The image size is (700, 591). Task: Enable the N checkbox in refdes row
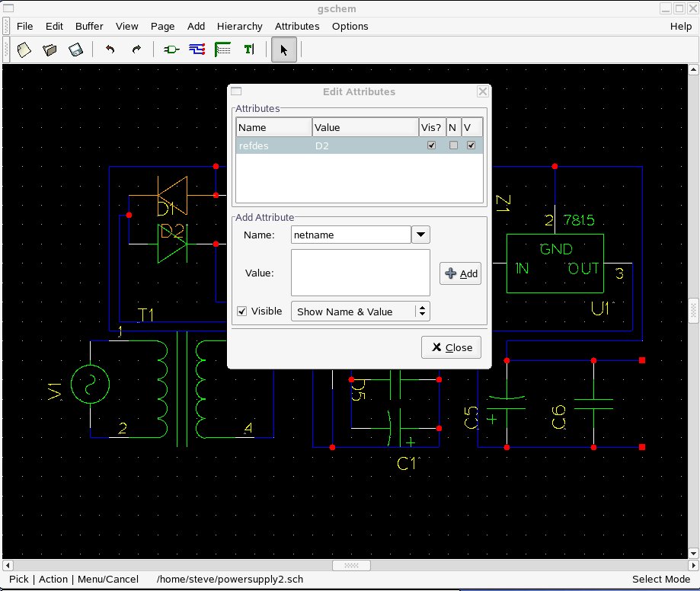[453, 145]
